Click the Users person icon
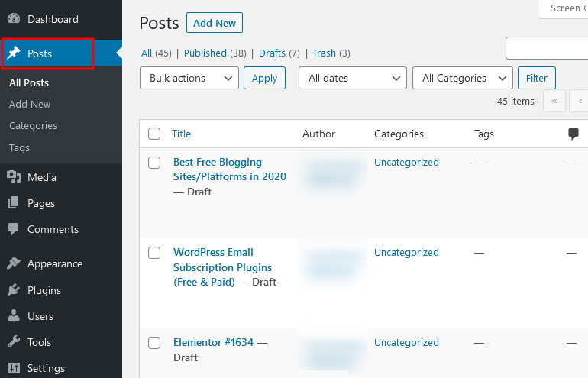The width and height of the screenshot is (588, 378). (x=14, y=315)
